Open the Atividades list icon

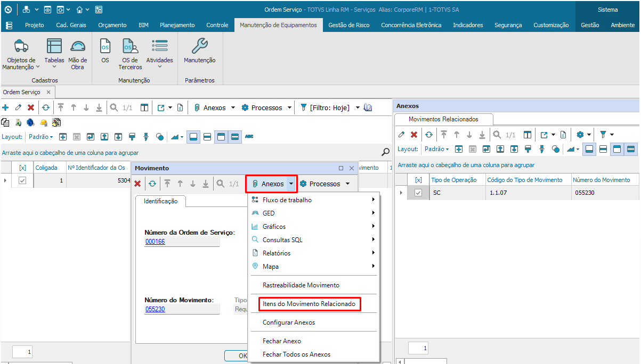pos(160,46)
